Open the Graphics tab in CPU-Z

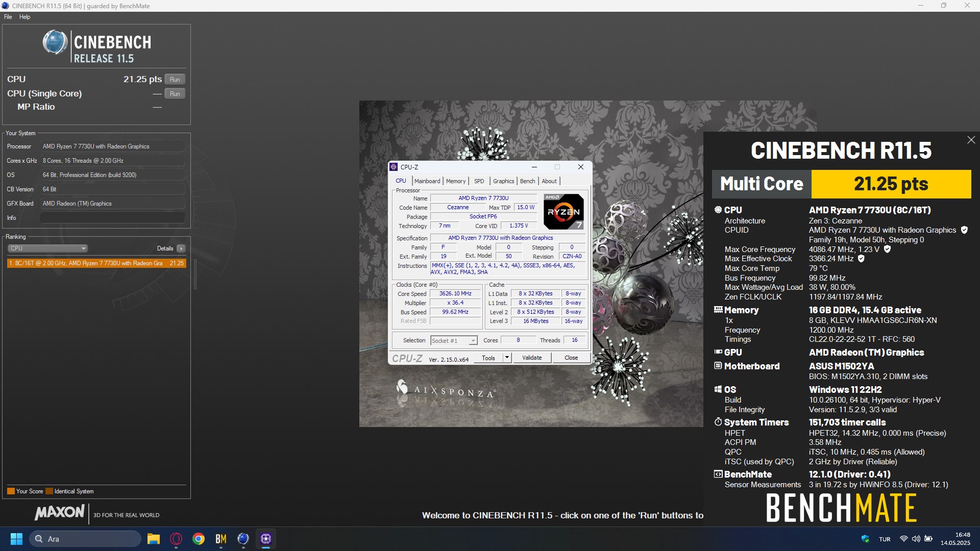504,181
